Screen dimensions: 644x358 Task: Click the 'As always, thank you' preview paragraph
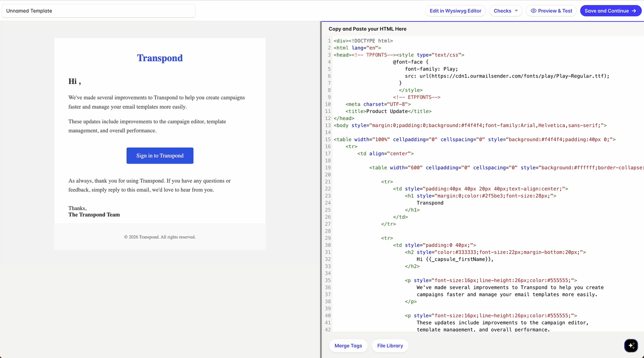coord(149,185)
